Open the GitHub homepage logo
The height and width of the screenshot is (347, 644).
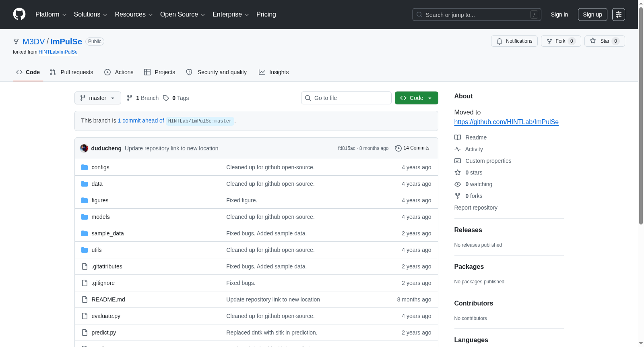click(x=19, y=15)
